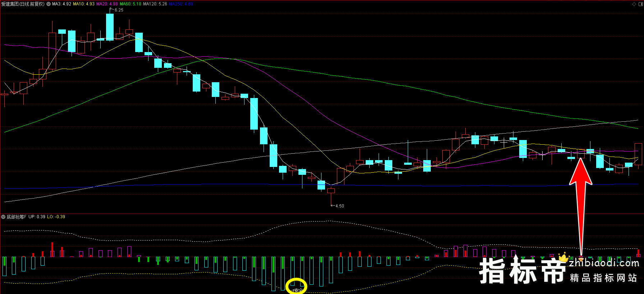Image resolution: width=644 pixels, height=294 pixels.
Task: Select the MA3: 4.92 label
Action: coord(61,4)
